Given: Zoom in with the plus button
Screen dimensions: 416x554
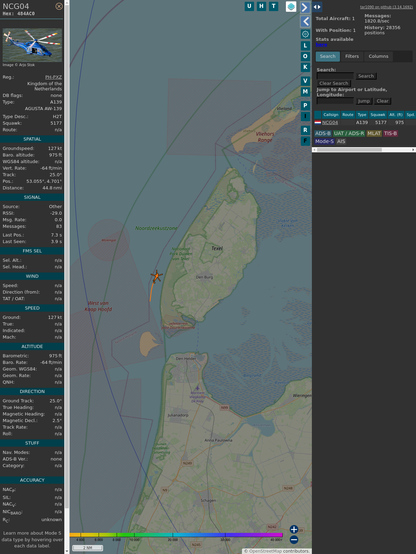Looking at the screenshot, I should tap(294, 529).
